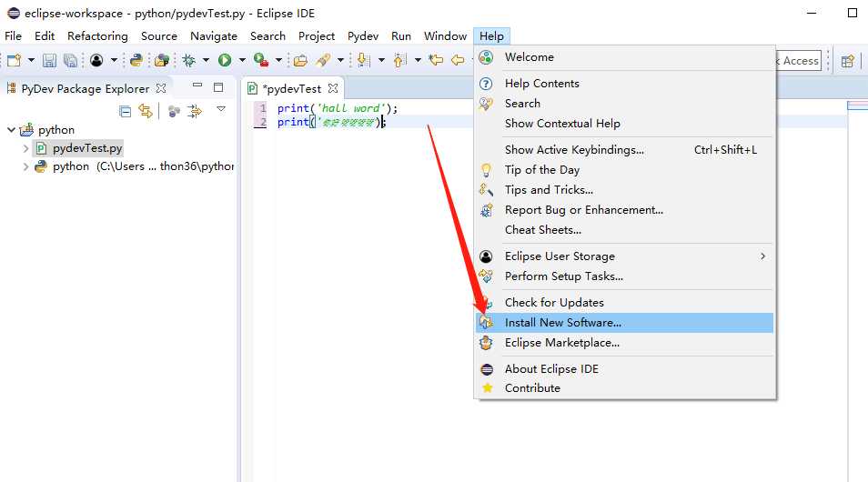
Task: Run the program with the green play button
Action: pyautogui.click(x=224, y=60)
